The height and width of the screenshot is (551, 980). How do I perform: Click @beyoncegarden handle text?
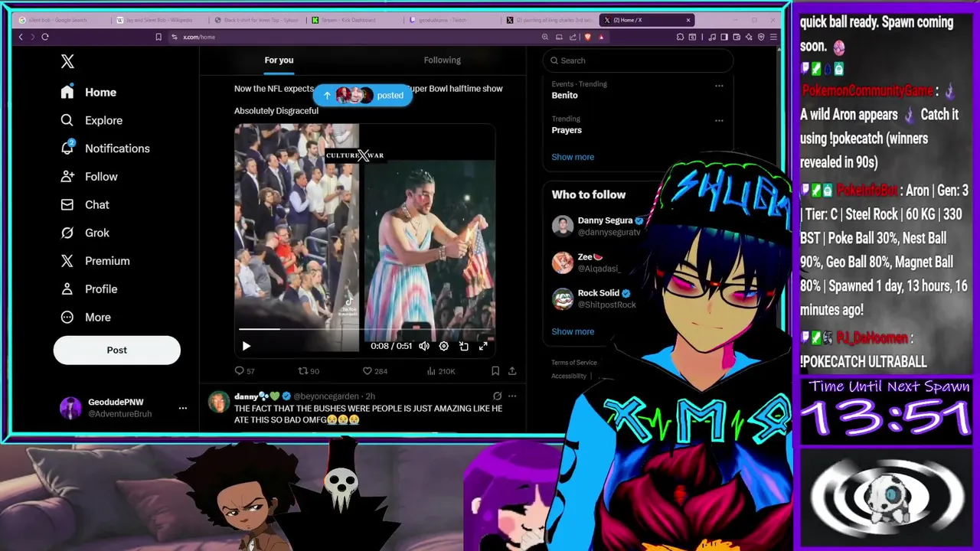point(328,396)
